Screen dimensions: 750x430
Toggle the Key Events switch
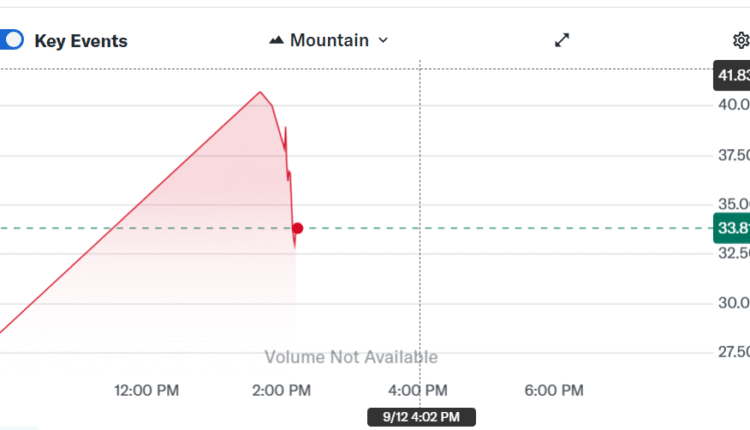(10, 41)
